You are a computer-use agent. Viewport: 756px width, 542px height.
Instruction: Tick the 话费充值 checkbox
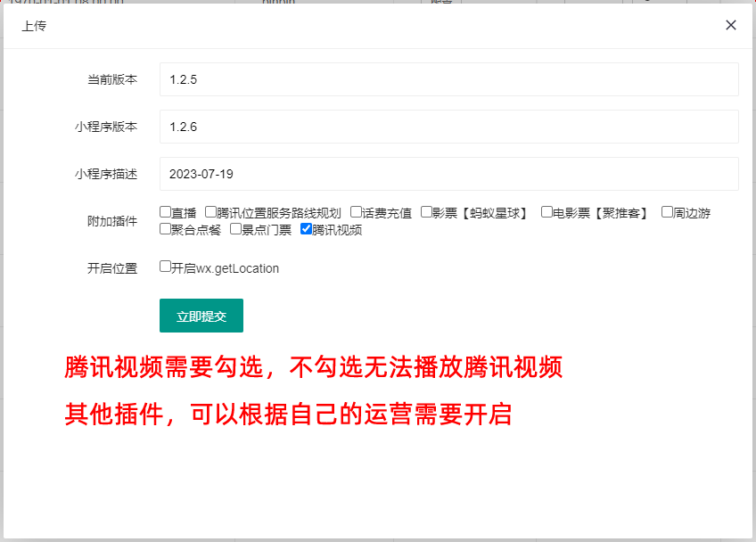tap(356, 211)
